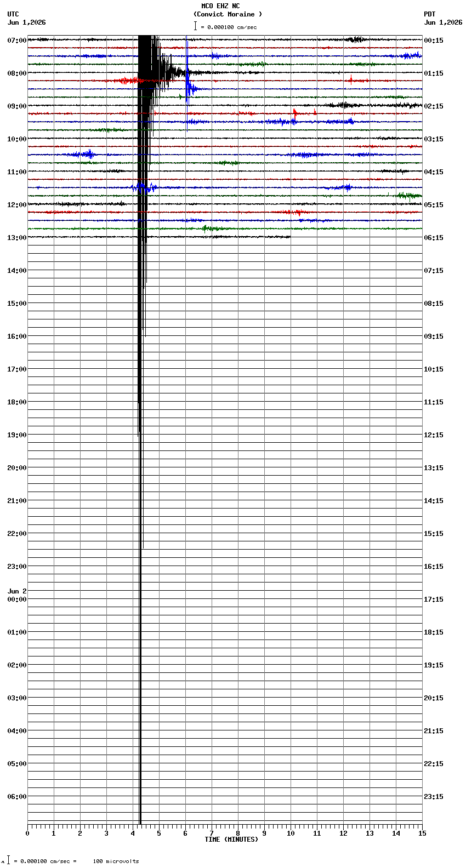Click the UTC time label '03:00'

(x=17, y=698)
